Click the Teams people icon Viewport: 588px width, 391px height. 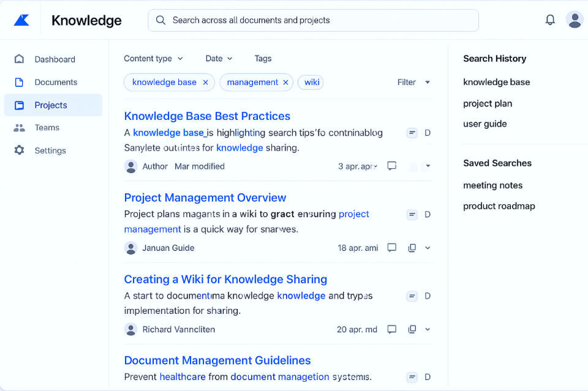click(x=19, y=128)
